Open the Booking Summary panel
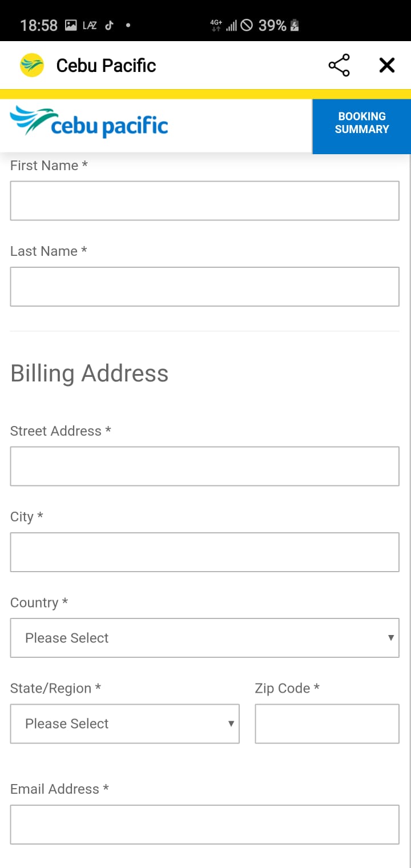The height and width of the screenshot is (868, 411). click(x=361, y=123)
